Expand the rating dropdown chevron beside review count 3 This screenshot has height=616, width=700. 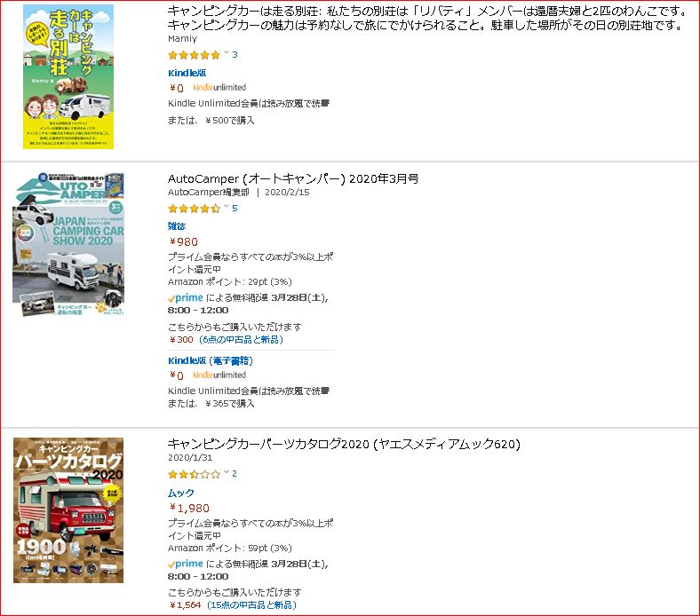tap(227, 53)
